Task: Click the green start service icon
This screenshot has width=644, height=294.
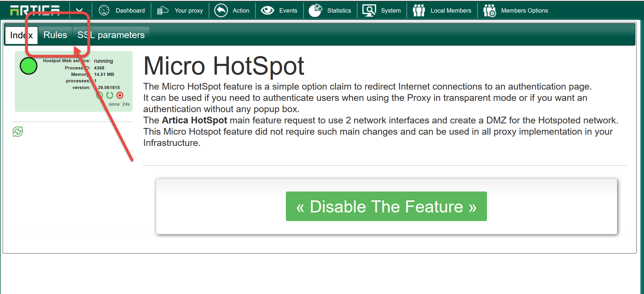Action: tap(100, 95)
